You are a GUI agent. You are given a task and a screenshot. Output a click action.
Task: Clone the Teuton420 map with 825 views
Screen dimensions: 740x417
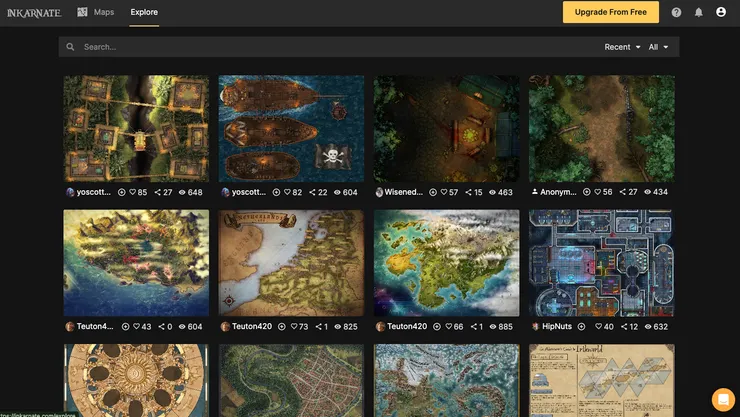tap(282, 326)
